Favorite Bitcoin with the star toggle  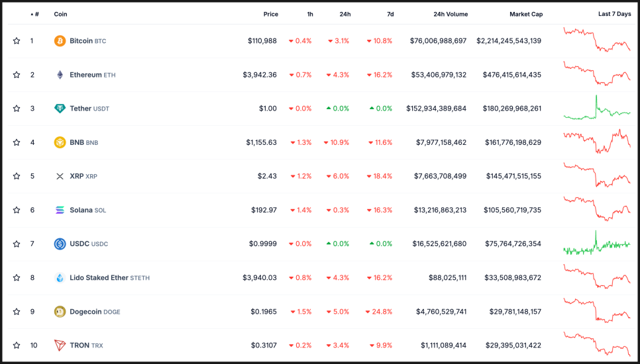17,41
